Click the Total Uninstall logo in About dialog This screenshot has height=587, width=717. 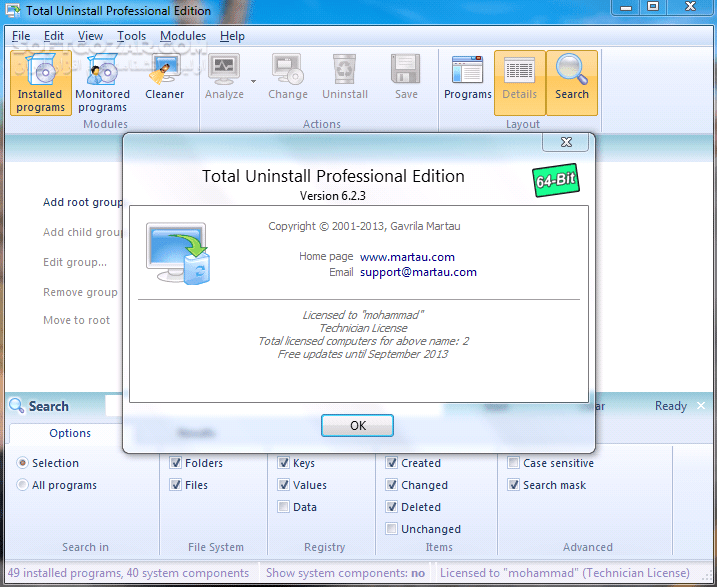click(x=178, y=253)
